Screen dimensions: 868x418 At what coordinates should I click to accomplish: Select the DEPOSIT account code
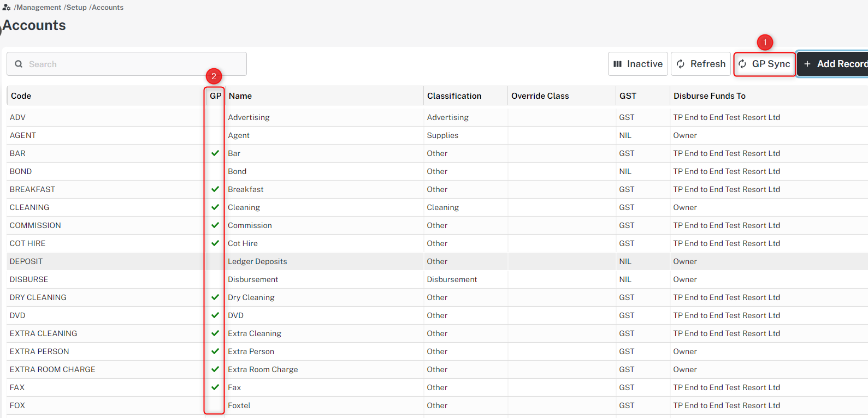[x=26, y=261]
